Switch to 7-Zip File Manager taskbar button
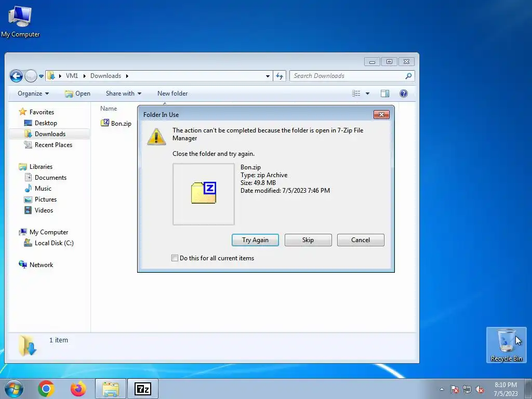The image size is (532, 399). point(143,389)
